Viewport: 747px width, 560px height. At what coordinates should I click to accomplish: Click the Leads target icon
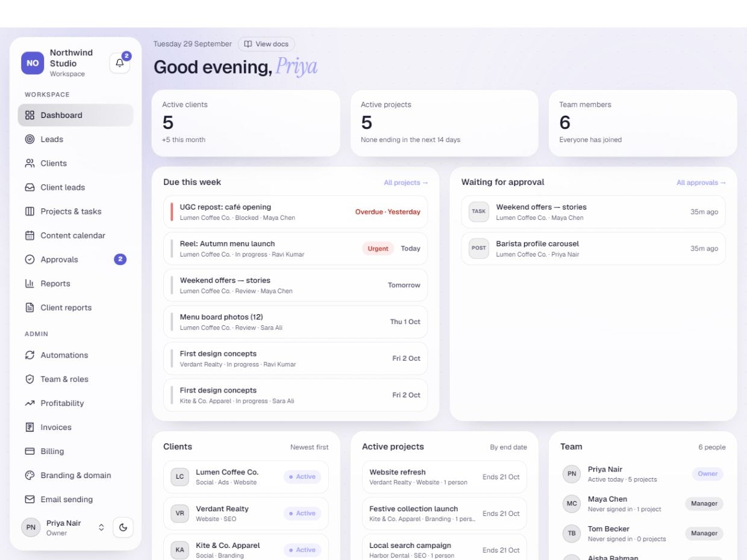coord(30,139)
